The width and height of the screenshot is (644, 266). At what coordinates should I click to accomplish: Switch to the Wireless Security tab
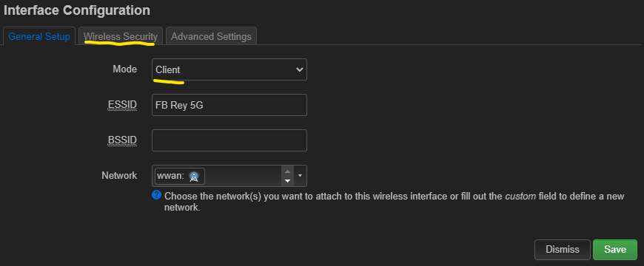pyautogui.click(x=121, y=36)
